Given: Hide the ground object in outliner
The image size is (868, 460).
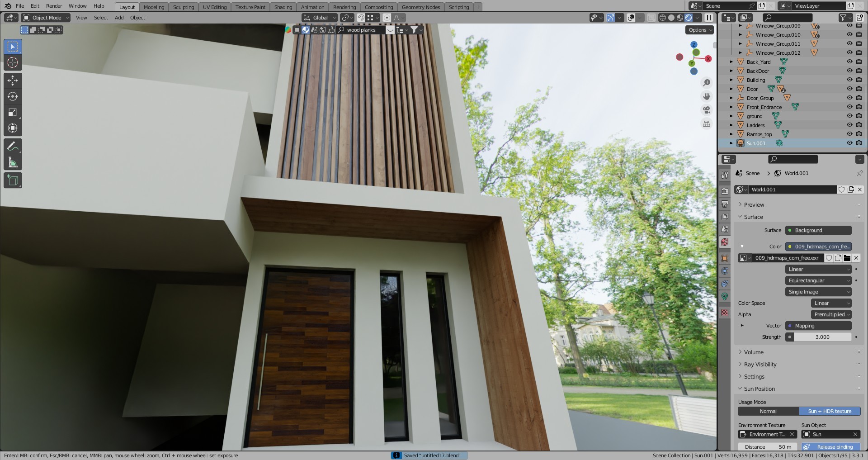Looking at the screenshot, I should pyautogui.click(x=849, y=116).
